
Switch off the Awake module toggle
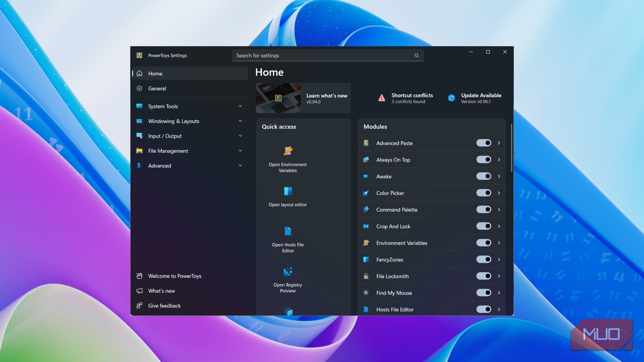pyautogui.click(x=484, y=176)
